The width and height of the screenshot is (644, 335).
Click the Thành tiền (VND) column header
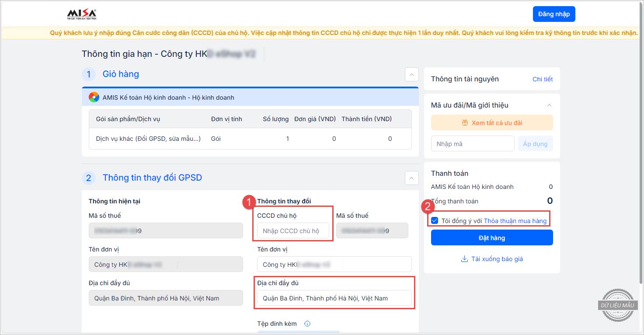pos(366,119)
